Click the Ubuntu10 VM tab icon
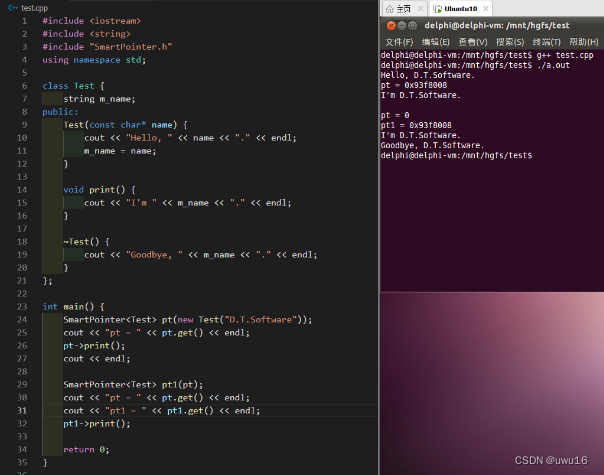Viewport: 604px width, 475px height. [437, 9]
